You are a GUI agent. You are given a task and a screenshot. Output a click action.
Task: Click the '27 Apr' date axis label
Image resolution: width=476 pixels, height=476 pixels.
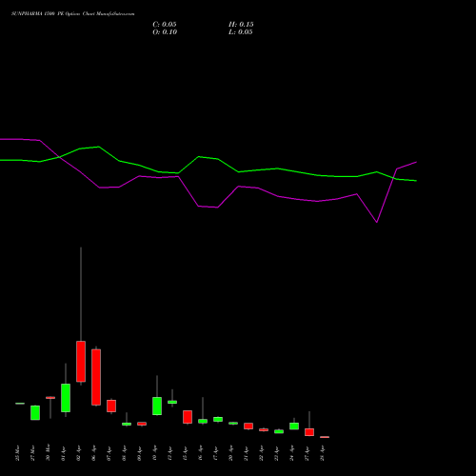coord(307,453)
